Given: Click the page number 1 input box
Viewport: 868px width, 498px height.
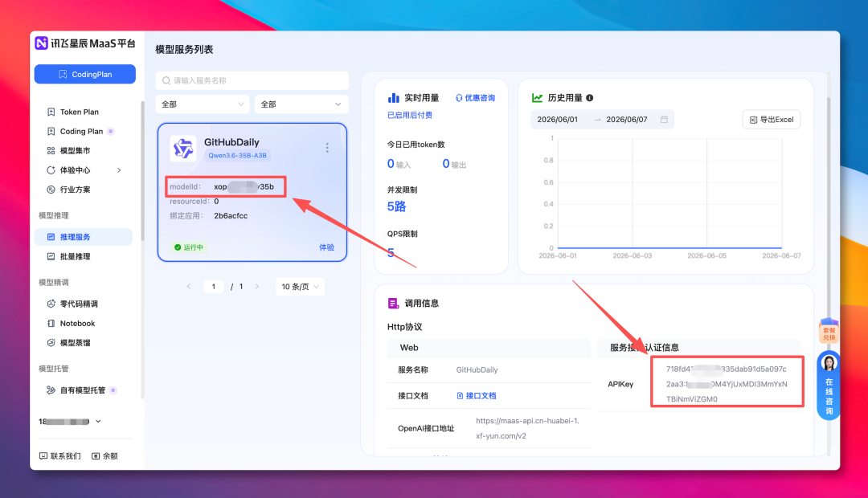Looking at the screenshot, I should tap(214, 287).
